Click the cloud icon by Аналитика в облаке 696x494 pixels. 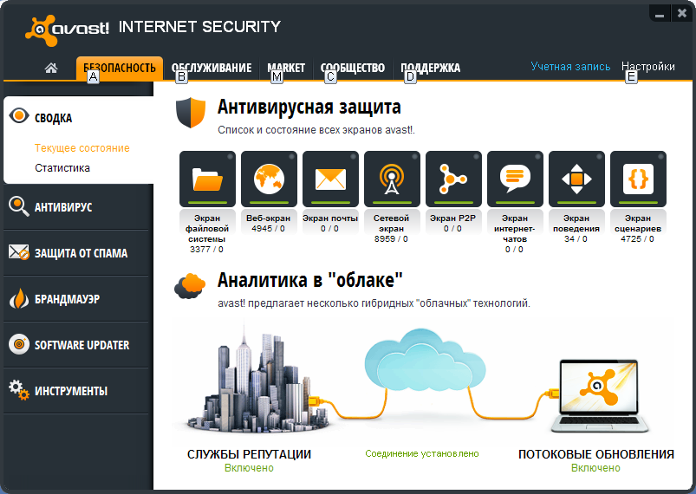tap(190, 286)
